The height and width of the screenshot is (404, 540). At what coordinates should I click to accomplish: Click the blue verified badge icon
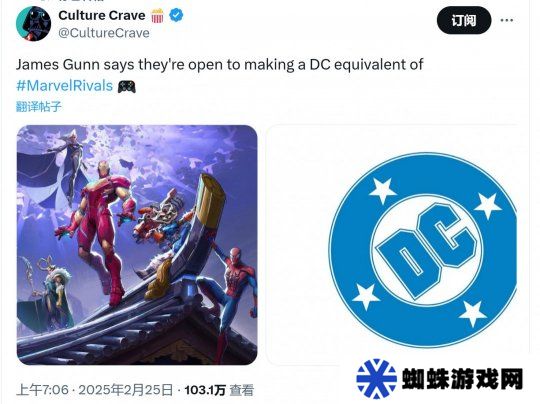pos(176,15)
